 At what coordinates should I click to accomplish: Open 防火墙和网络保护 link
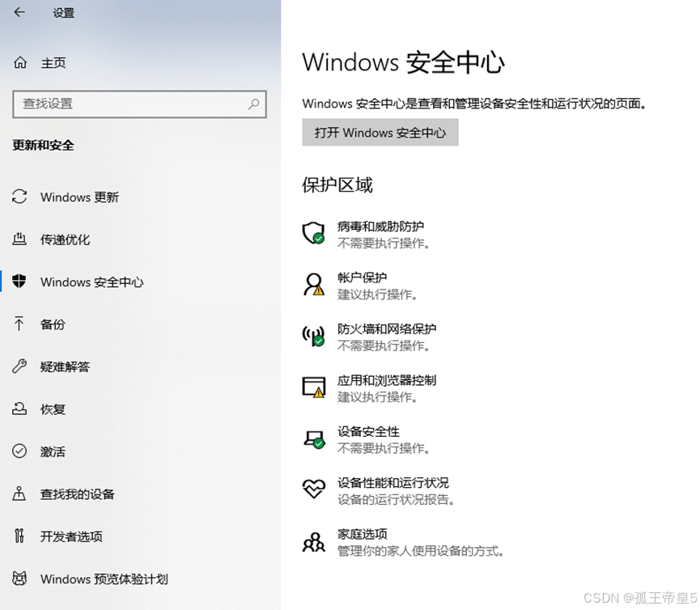click(x=387, y=329)
